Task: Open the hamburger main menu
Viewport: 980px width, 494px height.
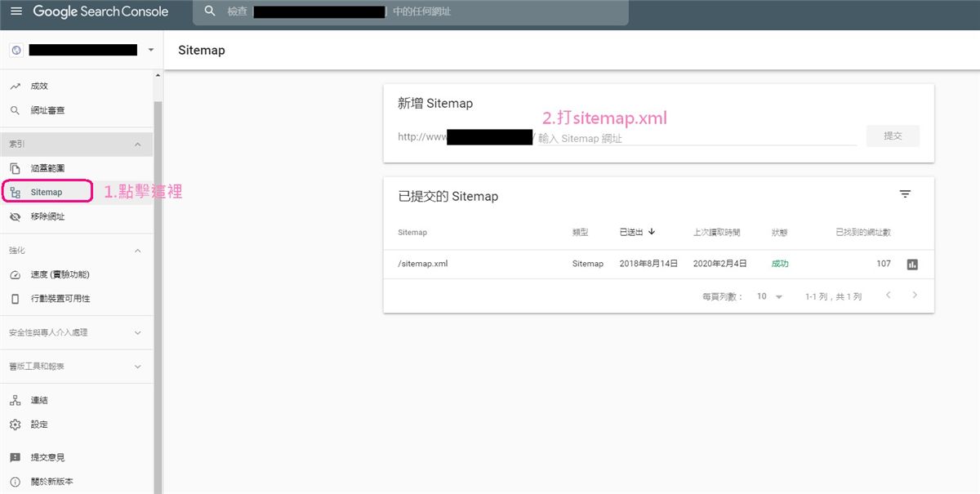Action: point(16,11)
